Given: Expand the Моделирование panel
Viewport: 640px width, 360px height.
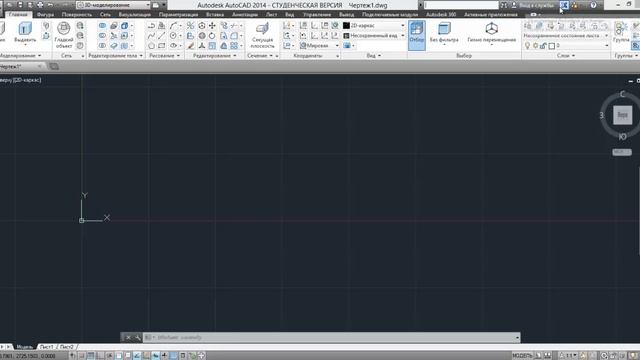Looking at the screenshot, I should 20,56.
